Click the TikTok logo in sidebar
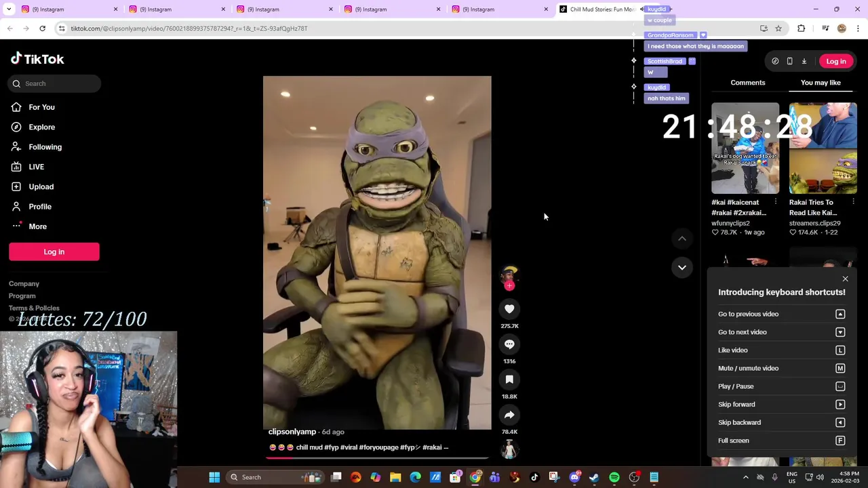 [x=37, y=59]
